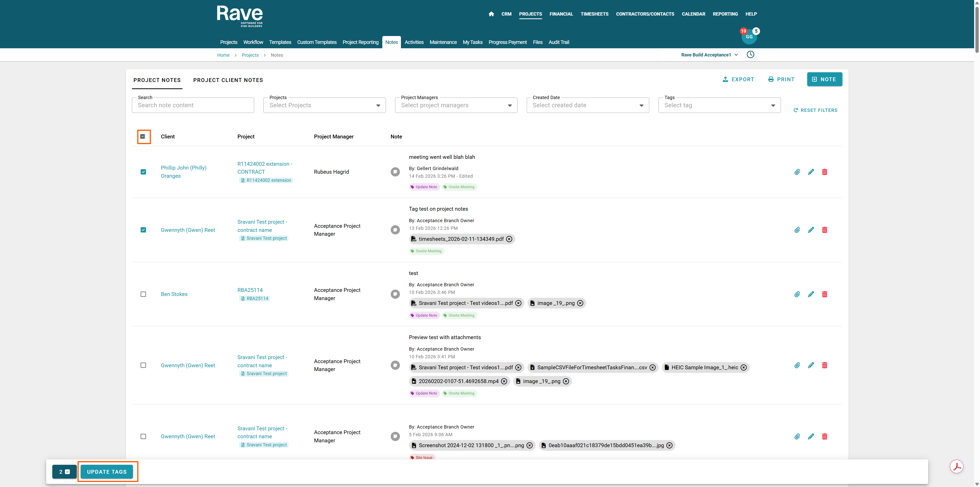Open the Activities sub-menu item
980x487 pixels.
coord(414,42)
